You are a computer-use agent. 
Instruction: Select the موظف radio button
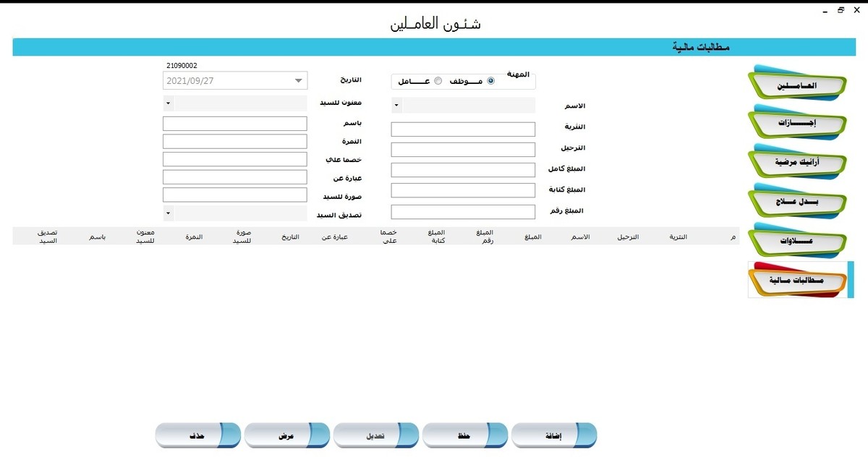click(x=491, y=81)
